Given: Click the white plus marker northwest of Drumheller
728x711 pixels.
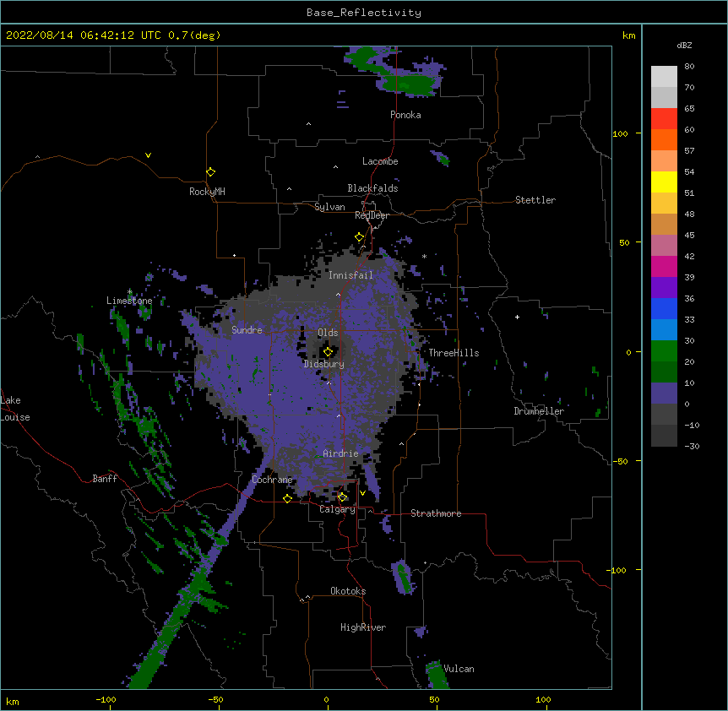Looking at the screenshot, I should [x=517, y=317].
